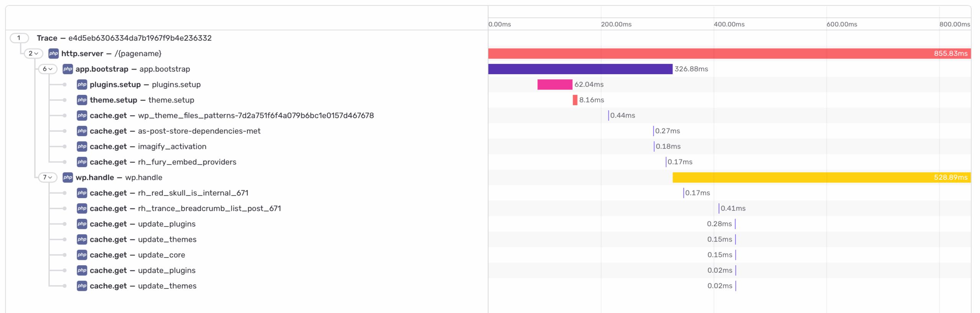Click the yellow 528.89ms wp.handle bar
Screen dimensions: 980x313
tap(821, 178)
